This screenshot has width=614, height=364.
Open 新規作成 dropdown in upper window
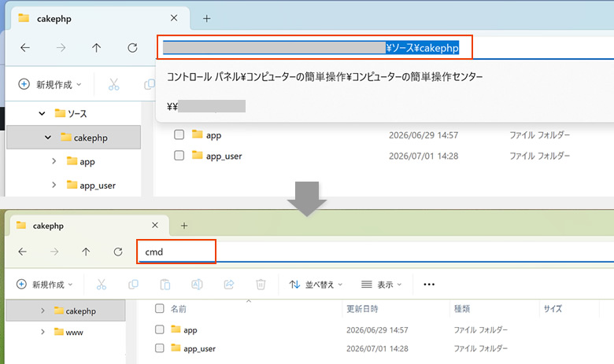(x=50, y=84)
